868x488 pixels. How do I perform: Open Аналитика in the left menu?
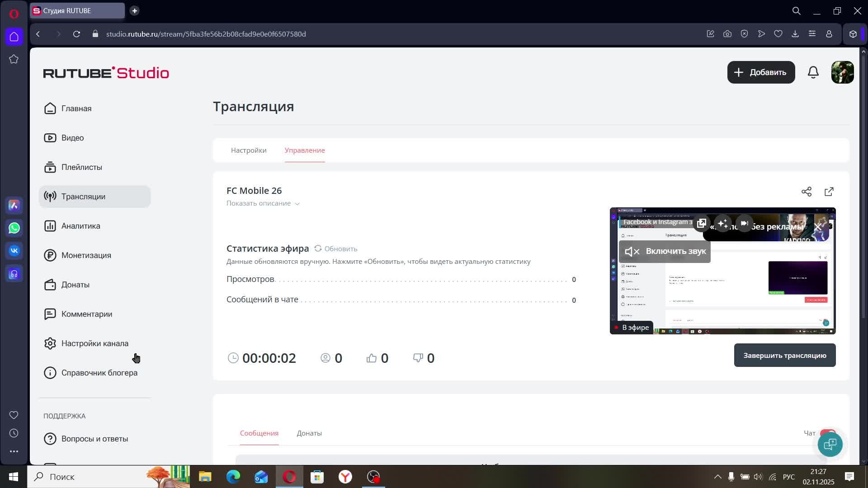coord(80,226)
